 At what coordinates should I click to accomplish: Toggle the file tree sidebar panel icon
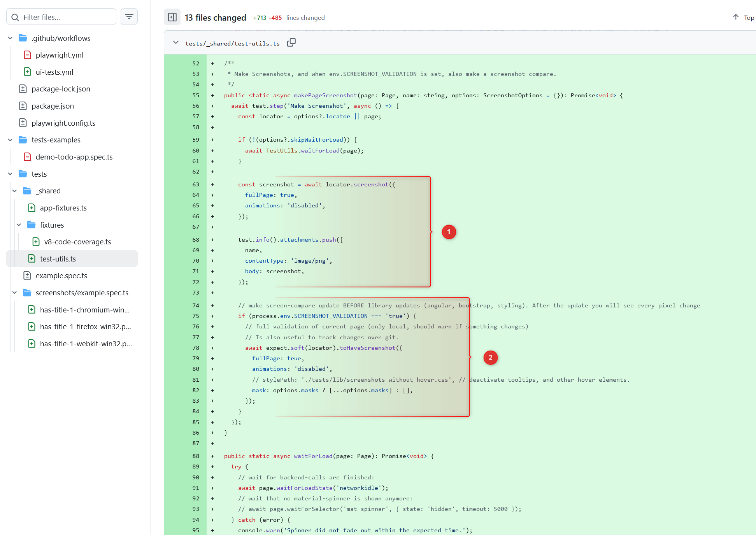pos(172,17)
